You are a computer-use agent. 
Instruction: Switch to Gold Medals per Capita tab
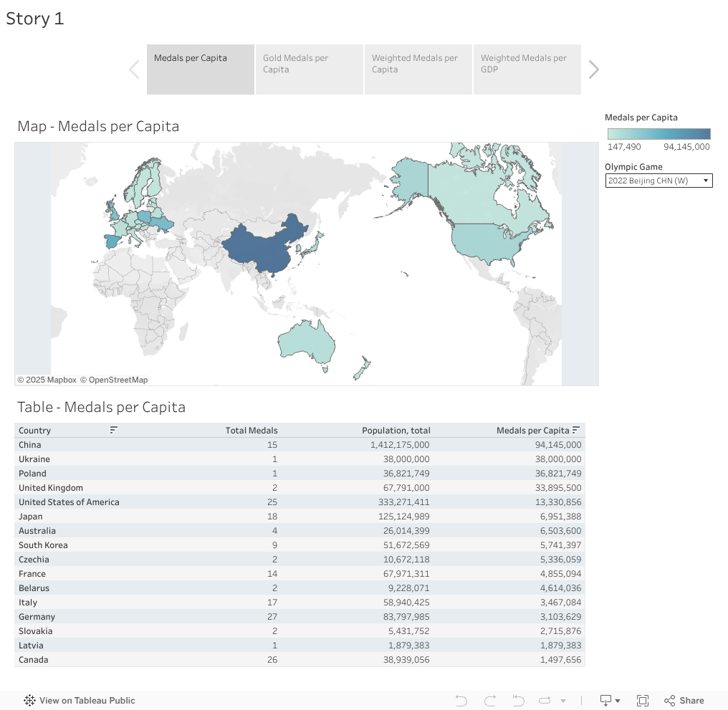310,69
